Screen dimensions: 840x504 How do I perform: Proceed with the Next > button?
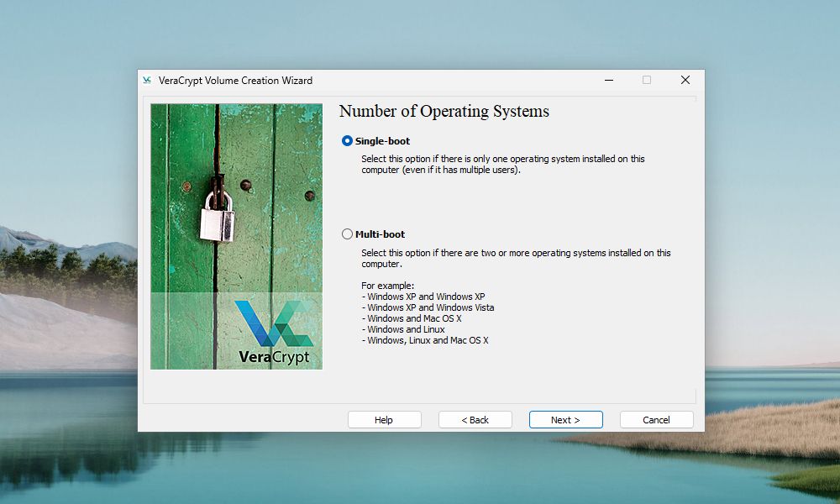click(x=565, y=420)
